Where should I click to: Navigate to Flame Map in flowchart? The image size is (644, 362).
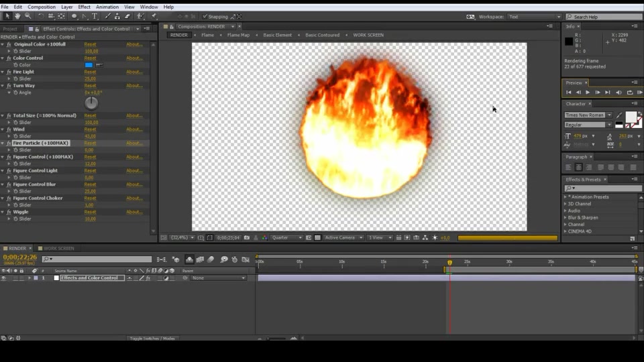click(x=238, y=35)
